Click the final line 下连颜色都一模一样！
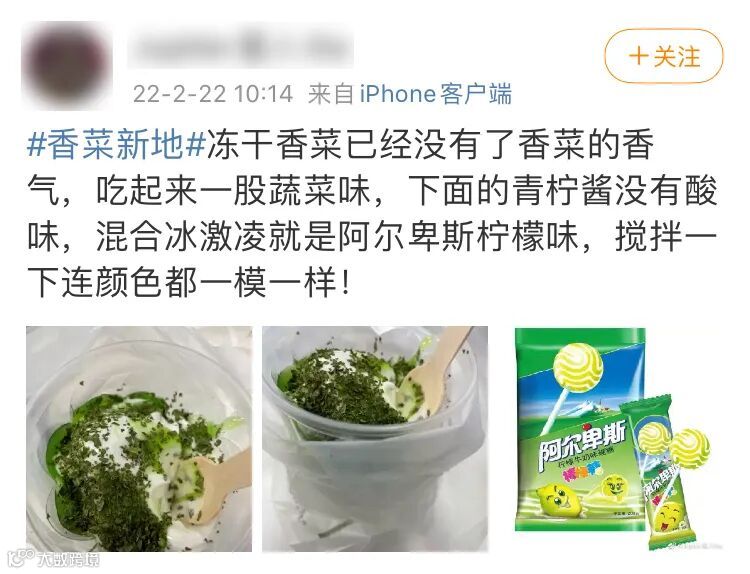 189,284
